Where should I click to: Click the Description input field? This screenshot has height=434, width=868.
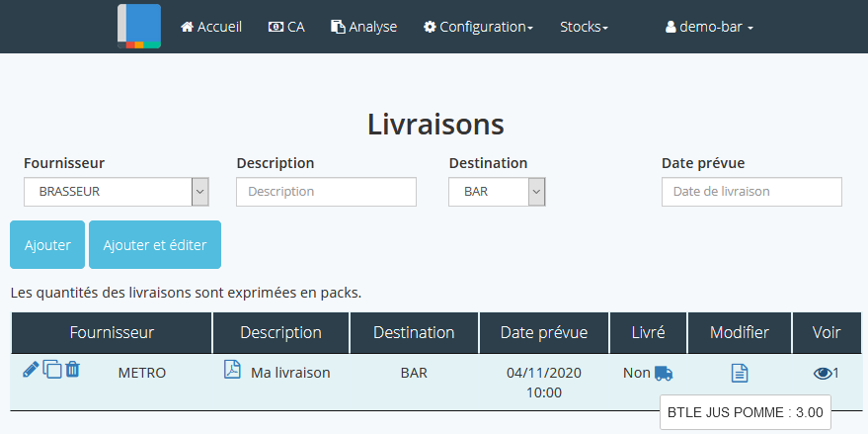point(326,192)
